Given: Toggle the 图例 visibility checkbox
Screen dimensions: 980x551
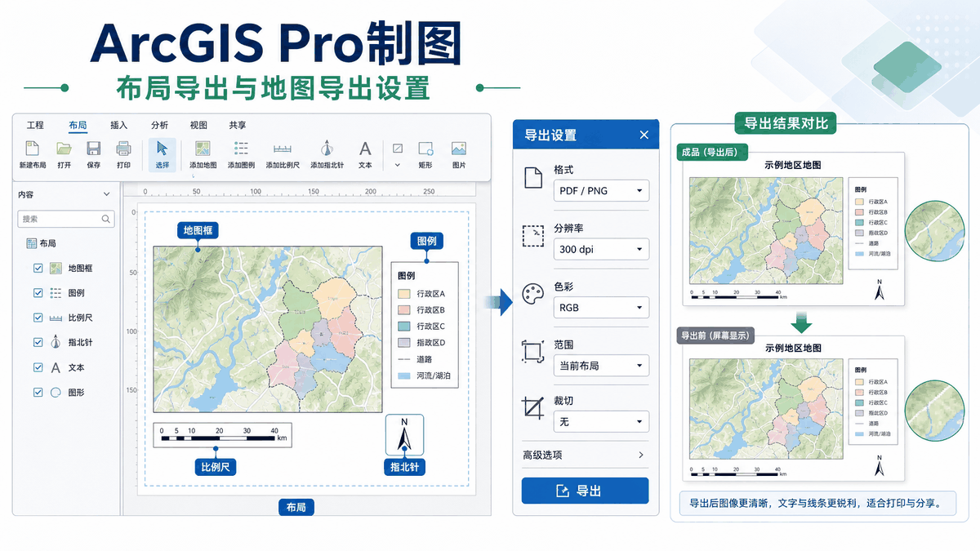Looking at the screenshot, I should point(38,293).
